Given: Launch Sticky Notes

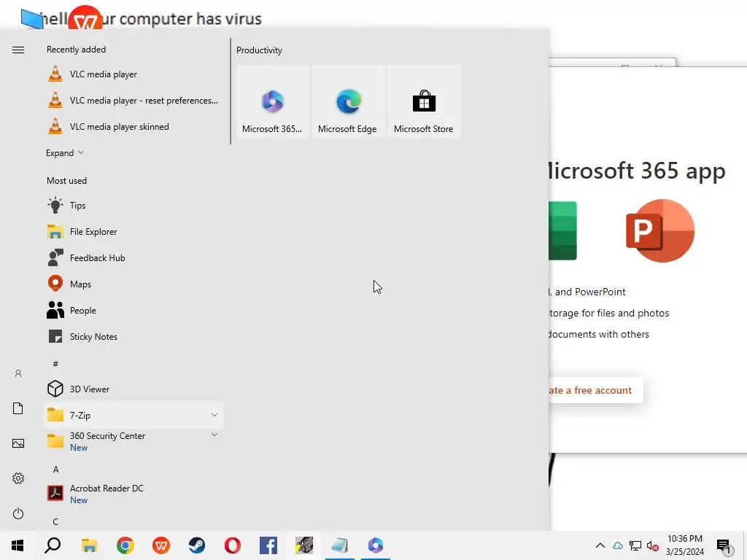Looking at the screenshot, I should pyautogui.click(x=133, y=337).
